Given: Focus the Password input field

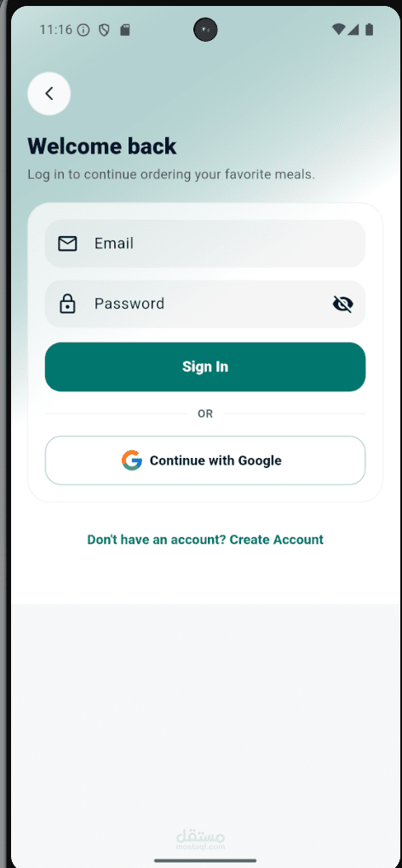Looking at the screenshot, I should 205,304.
